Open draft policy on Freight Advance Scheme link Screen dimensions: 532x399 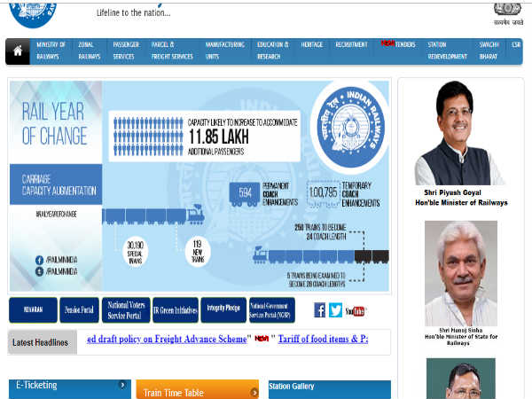point(167,339)
